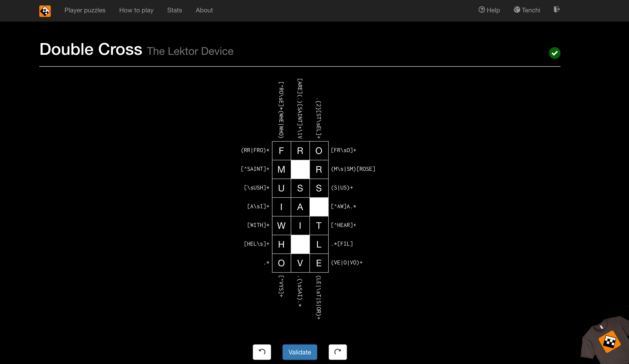Click the cell containing letter E
The image size is (629, 364).
pos(319,263)
